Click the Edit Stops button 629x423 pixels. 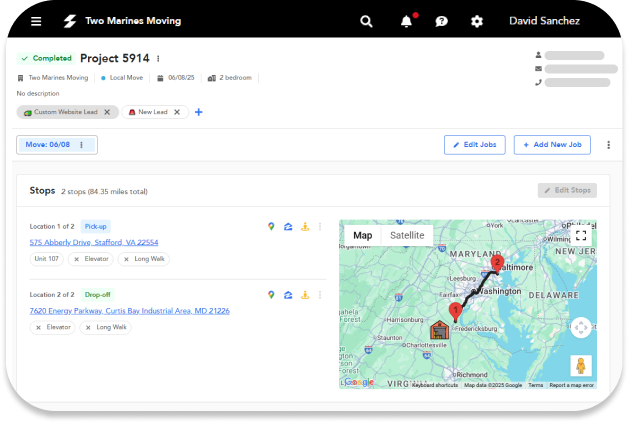(567, 190)
